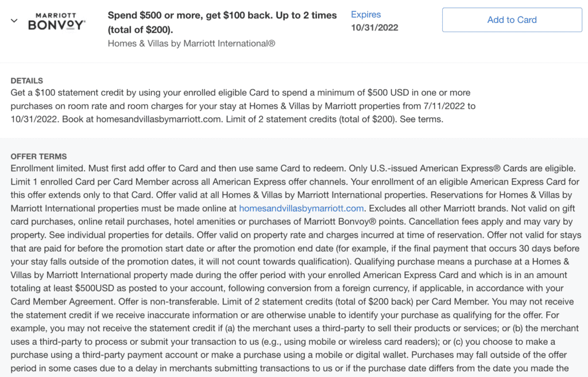The image size is (588, 377).
Task: Click the "Spend $500 or more" offer title
Action: (x=222, y=16)
